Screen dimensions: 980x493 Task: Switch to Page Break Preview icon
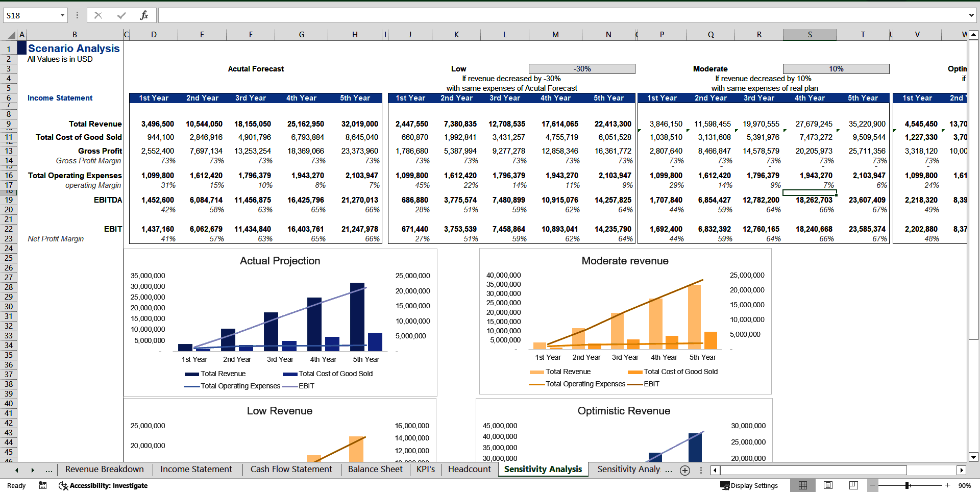(x=853, y=485)
